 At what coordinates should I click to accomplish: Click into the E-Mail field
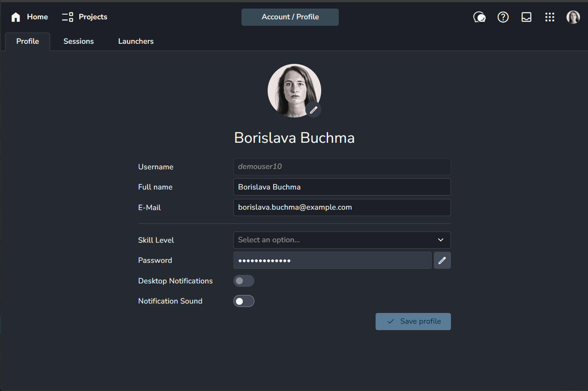(x=341, y=208)
